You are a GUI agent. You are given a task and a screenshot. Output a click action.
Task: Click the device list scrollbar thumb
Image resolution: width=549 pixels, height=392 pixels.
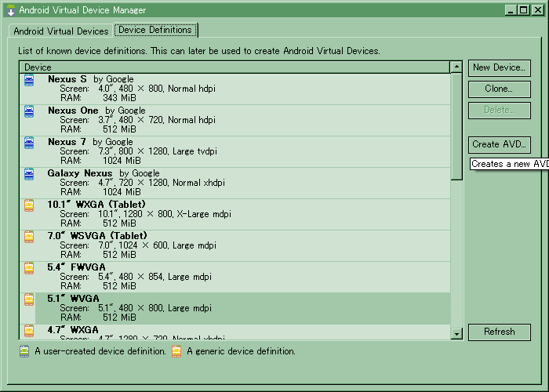(456, 126)
